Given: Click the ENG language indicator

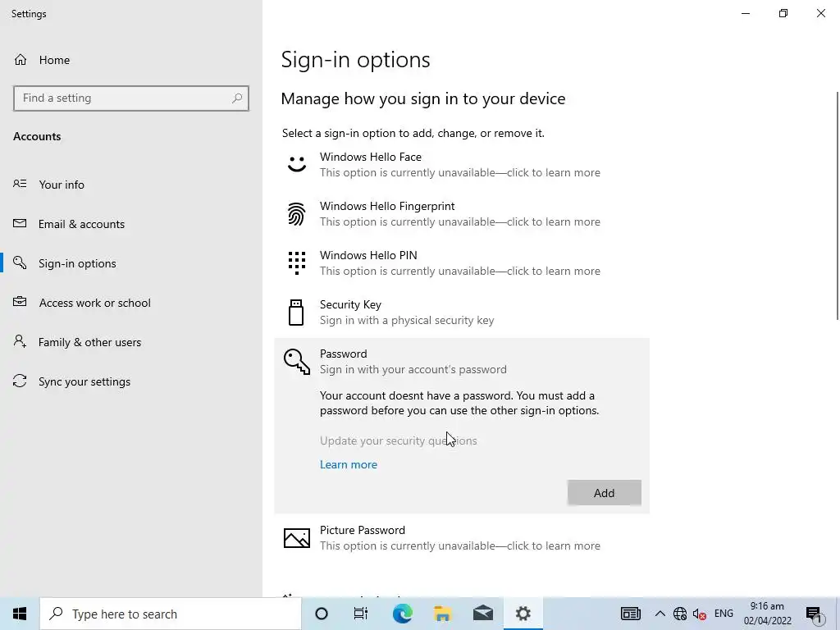Looking at the screenshot, I should point(724,614).
